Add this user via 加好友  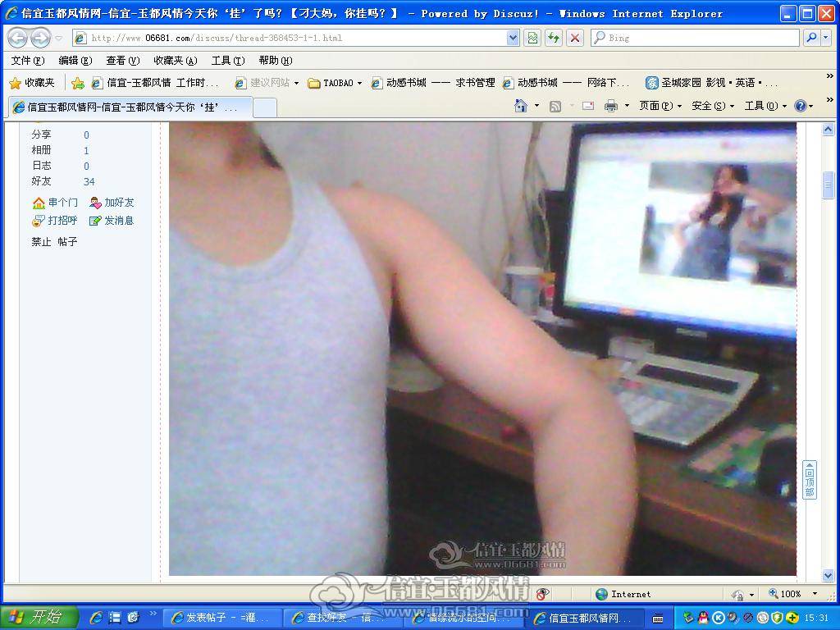[112, 203]
